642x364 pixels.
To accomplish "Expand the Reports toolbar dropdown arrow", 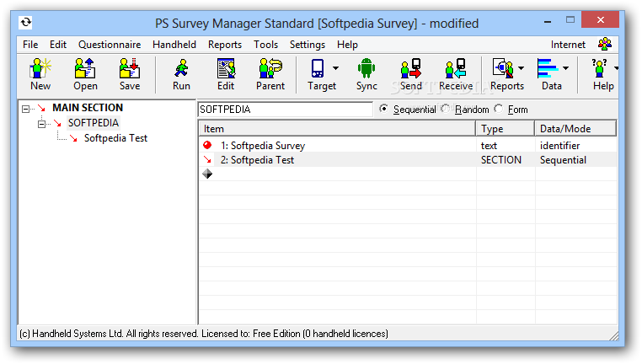I will [522, 68].
